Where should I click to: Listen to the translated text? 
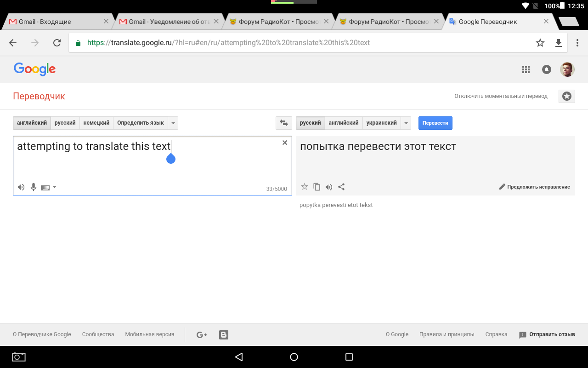tap(329, 187)
